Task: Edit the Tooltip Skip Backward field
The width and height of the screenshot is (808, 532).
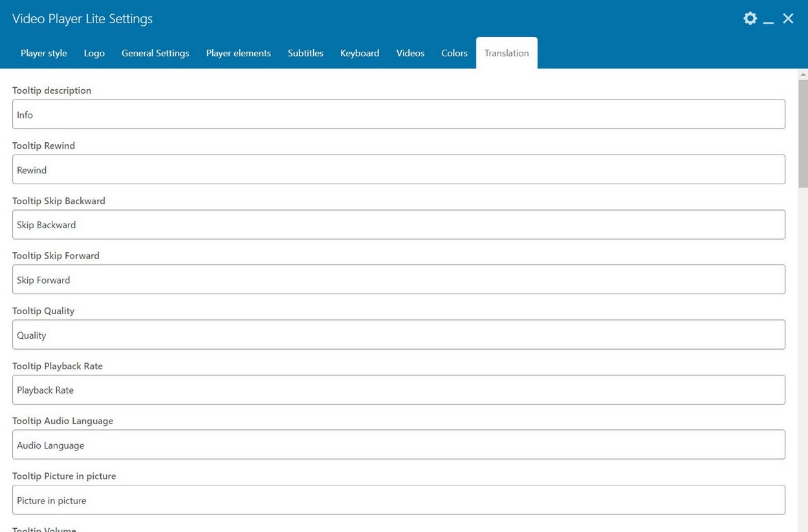Action: pos(399,224)
